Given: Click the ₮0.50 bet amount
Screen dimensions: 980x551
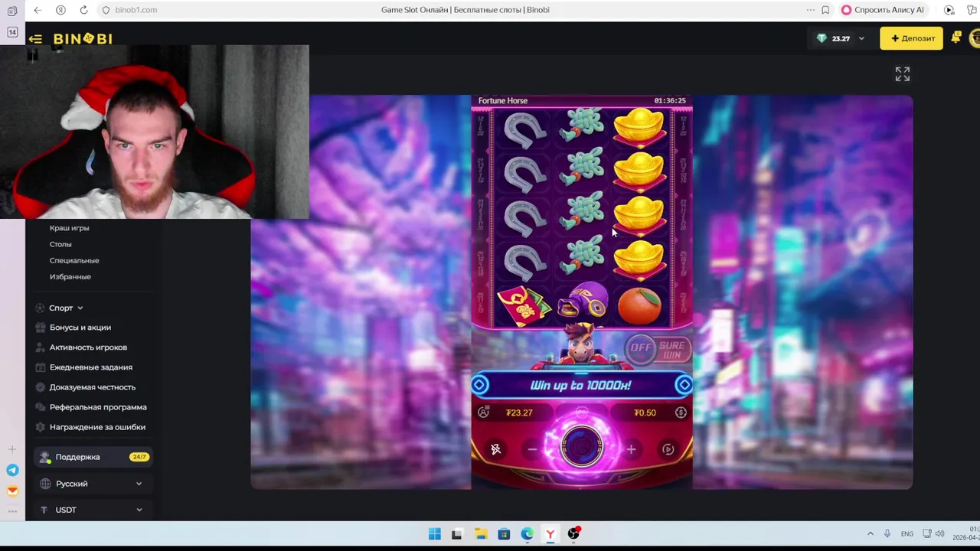Looking at the screenshot, I should pyautogui.click(x=645, y=412).
